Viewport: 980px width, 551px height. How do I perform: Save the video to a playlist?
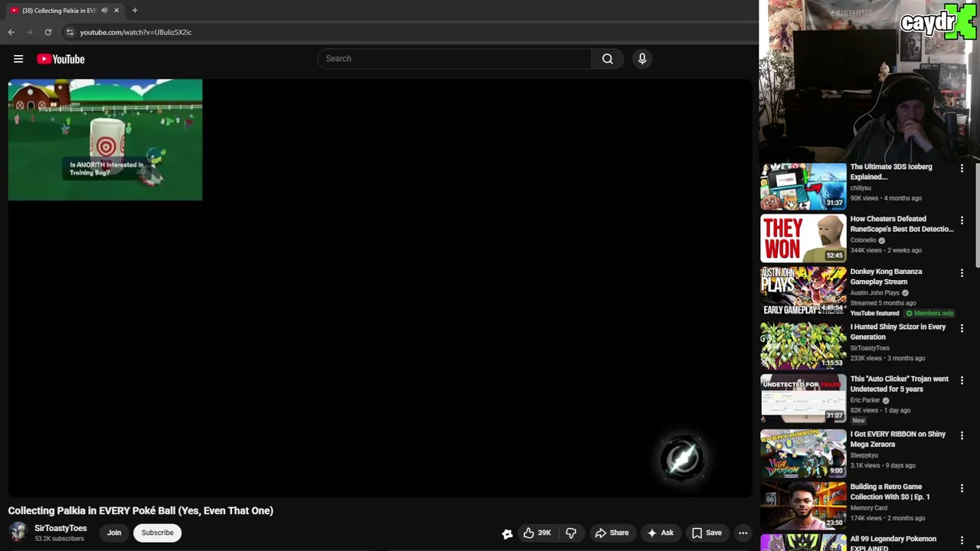click(707, 533)
